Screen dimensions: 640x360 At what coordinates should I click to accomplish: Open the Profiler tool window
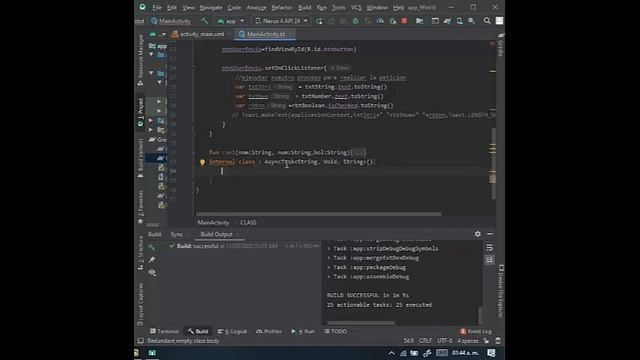tap(269, 331)
